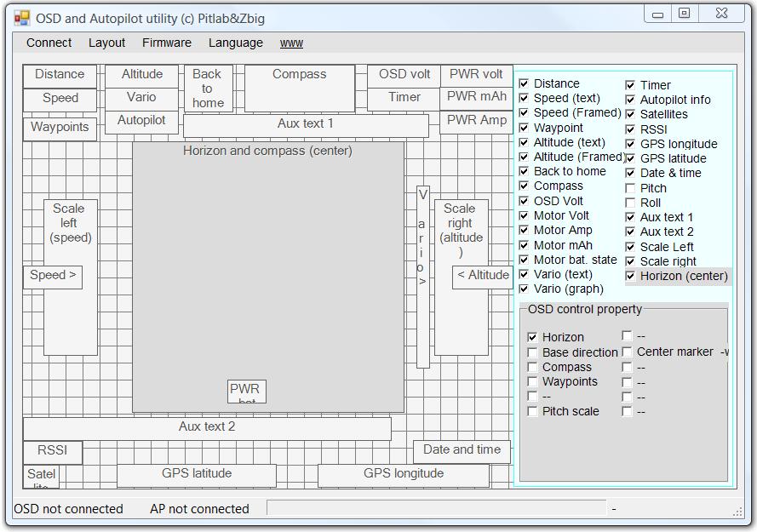Select the PWR volt layout box
Viewport: 757px width, 532px height.
pos(477,77)
